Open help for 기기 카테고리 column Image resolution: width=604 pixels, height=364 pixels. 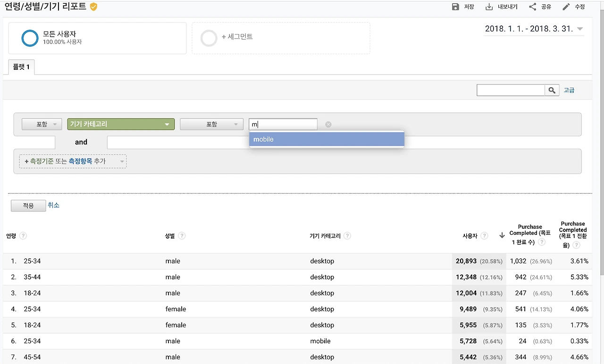point(347,236)
